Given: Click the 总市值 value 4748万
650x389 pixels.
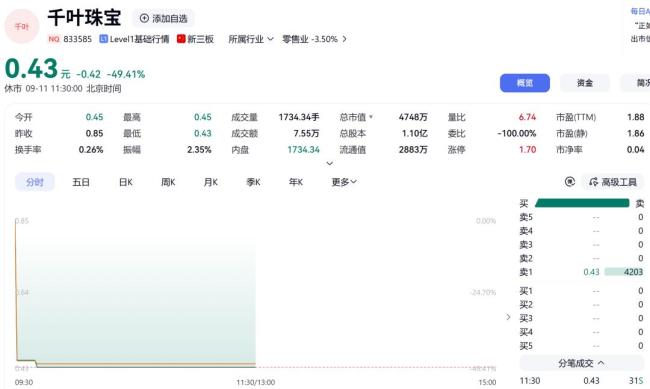Looking at the screenshot, I should pos(413,117).
